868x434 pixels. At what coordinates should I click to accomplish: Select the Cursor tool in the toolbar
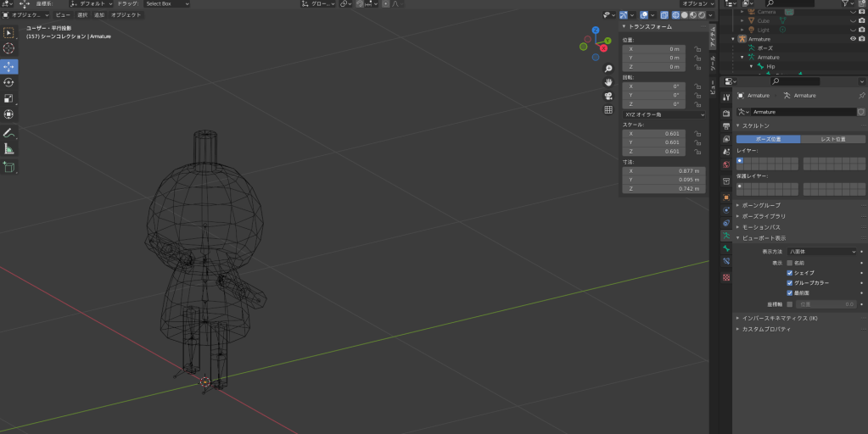pos(8,48)
